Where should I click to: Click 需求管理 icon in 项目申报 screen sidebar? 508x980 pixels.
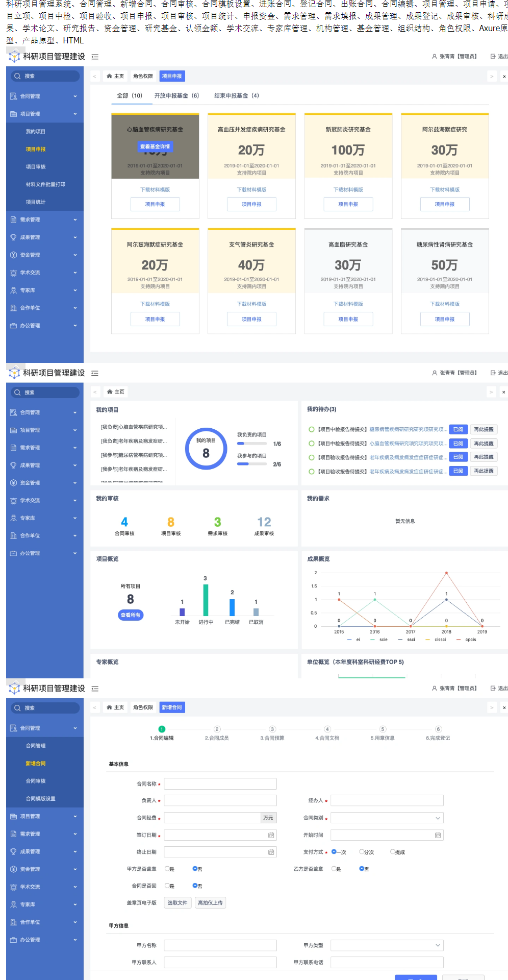(x=14, y=219)
